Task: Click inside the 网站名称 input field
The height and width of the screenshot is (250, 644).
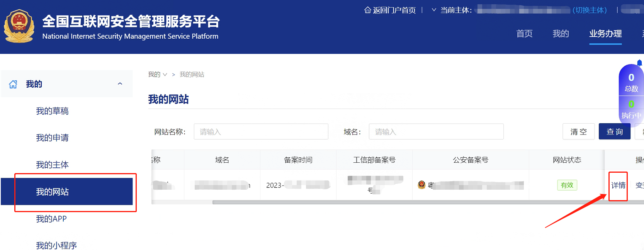Action: click(x=261, y=132)
